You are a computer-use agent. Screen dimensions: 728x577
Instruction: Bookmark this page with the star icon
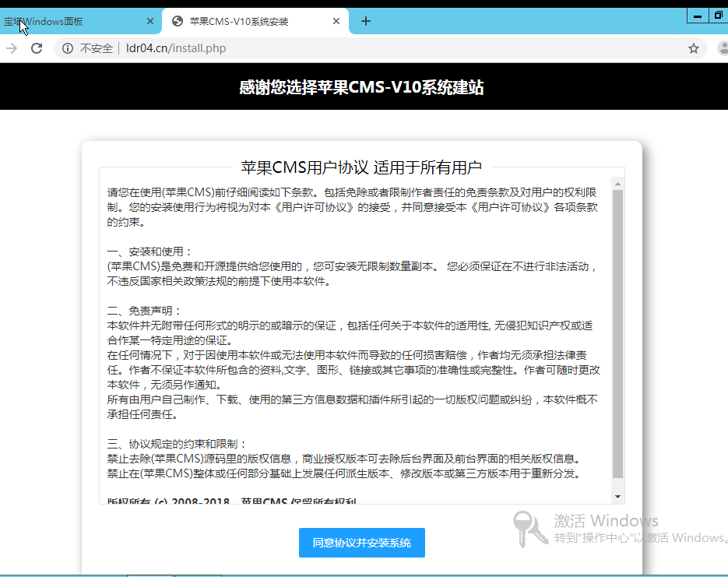pyautogui.click(x=694, y=48)
